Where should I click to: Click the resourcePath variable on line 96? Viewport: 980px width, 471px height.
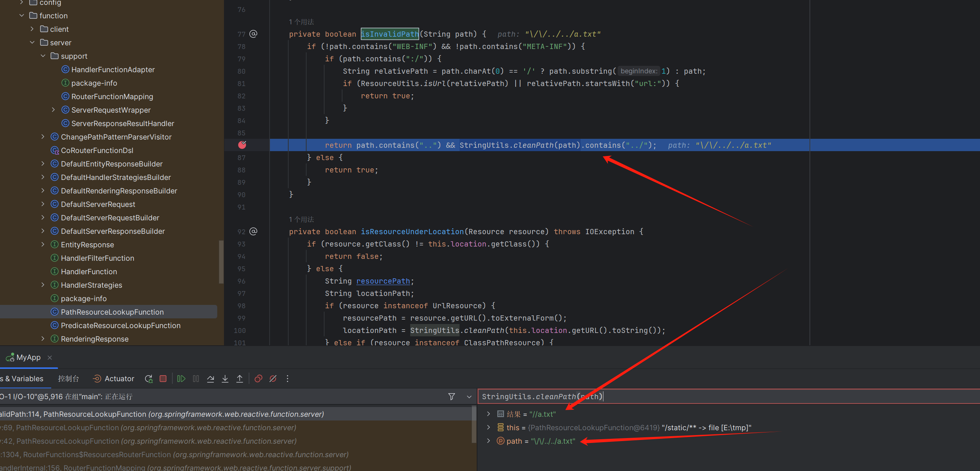point(383,281)
